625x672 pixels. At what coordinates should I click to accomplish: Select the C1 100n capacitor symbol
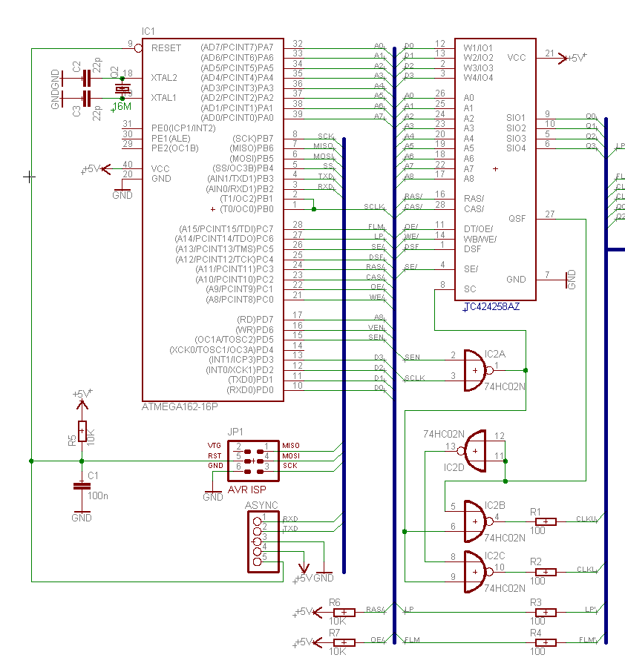tap(82, 486)
